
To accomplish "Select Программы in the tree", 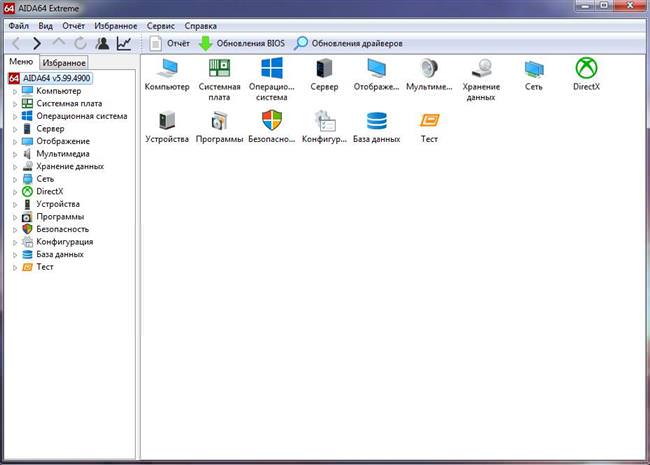I will [x=60, y=216].
